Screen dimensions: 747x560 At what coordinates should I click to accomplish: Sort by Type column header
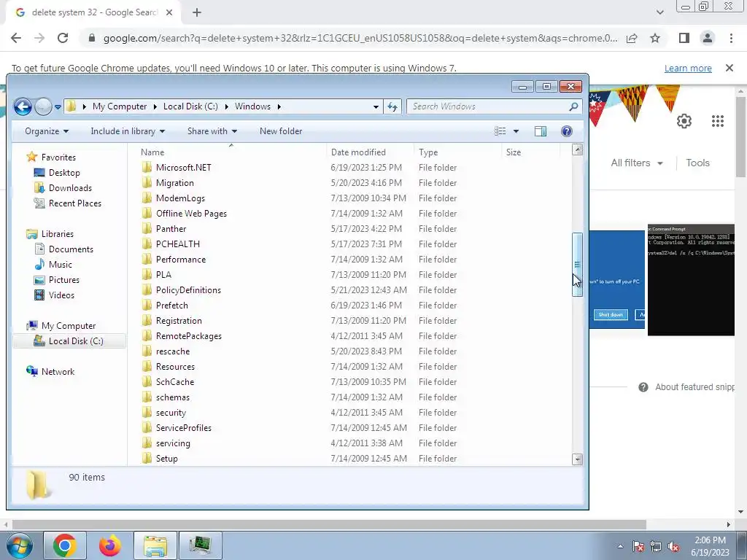428,152
